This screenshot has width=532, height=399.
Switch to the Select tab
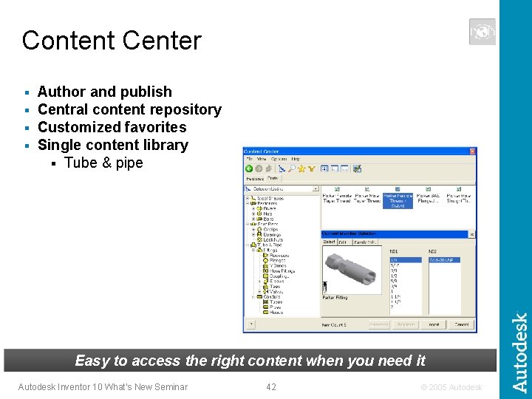pyautogui.click(x=329, y=242)
